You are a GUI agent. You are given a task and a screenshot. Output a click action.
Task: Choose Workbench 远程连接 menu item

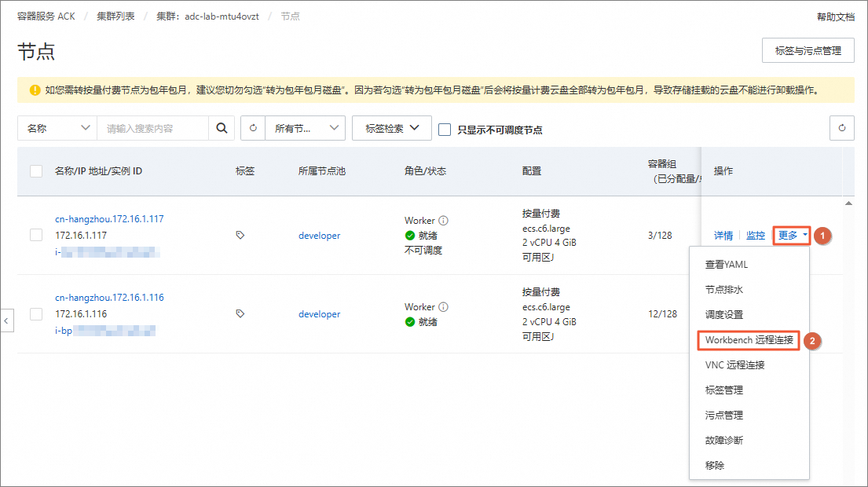point(749,340)
